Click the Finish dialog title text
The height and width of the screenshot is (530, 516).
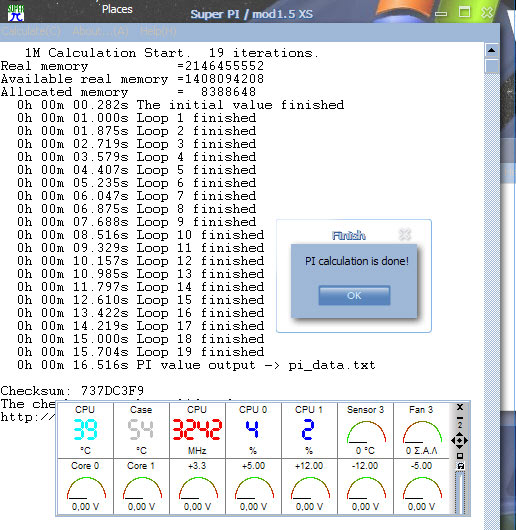click(349, 235)
